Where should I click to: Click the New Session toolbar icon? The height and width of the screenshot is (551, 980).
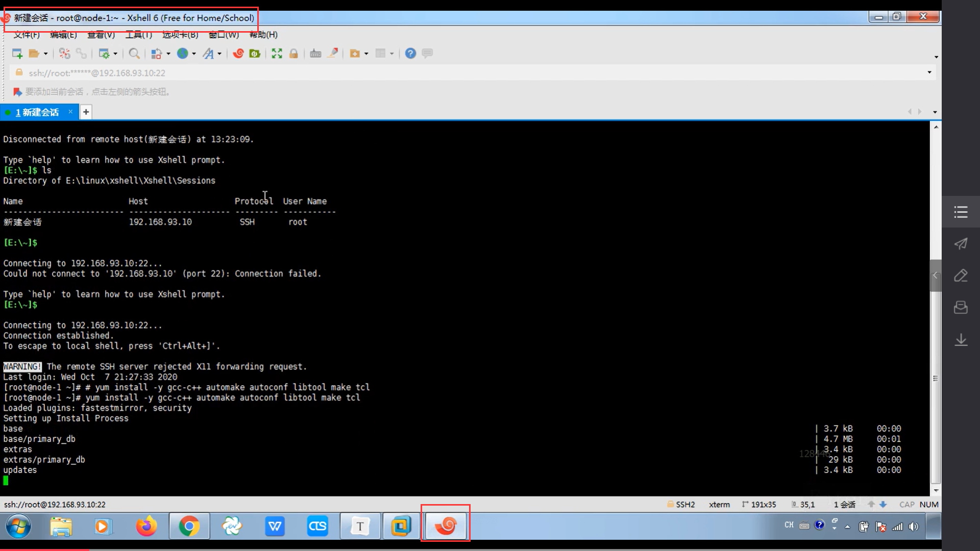coord(17,54)
